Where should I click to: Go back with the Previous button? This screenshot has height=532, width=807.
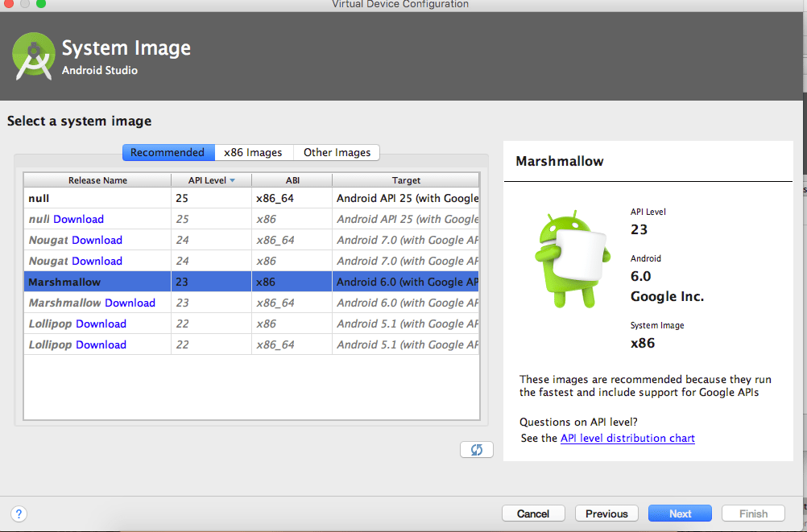coord(606,513)
